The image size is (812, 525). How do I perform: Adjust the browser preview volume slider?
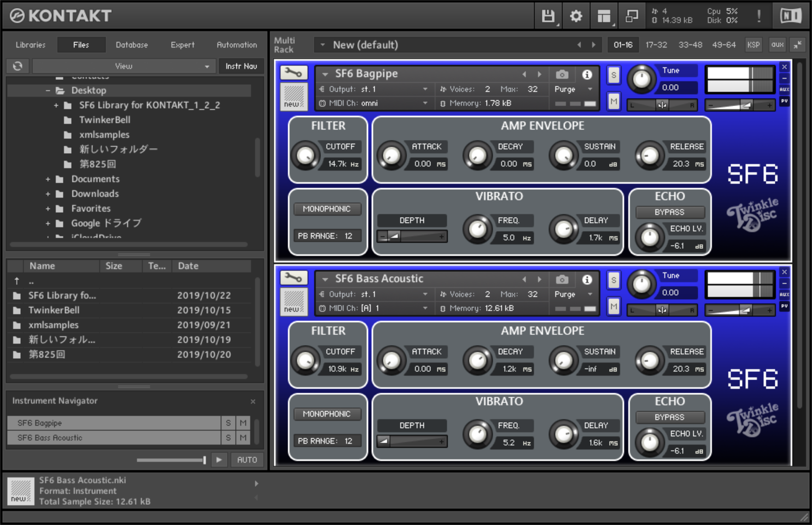[x=172, y=460]
